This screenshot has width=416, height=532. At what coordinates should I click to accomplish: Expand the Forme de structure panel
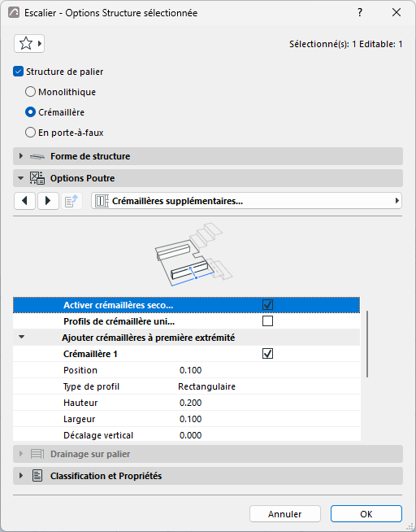[21, 156]
